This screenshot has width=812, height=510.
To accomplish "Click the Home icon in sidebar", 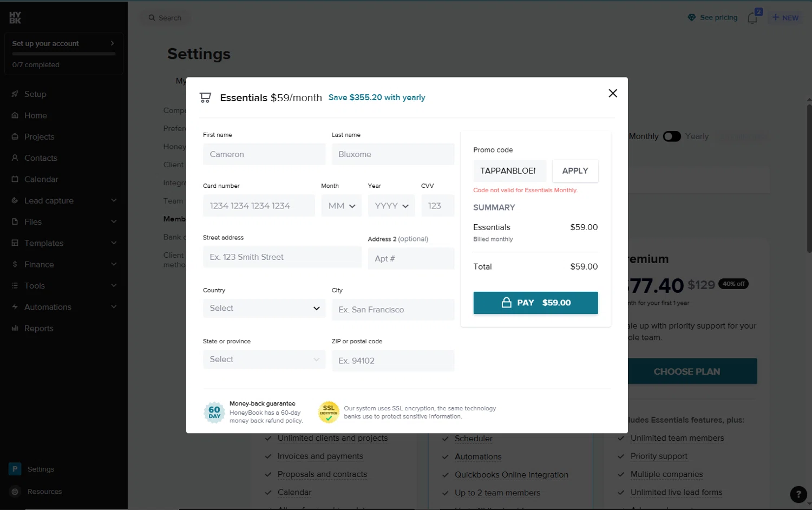I will pos(15,115).
